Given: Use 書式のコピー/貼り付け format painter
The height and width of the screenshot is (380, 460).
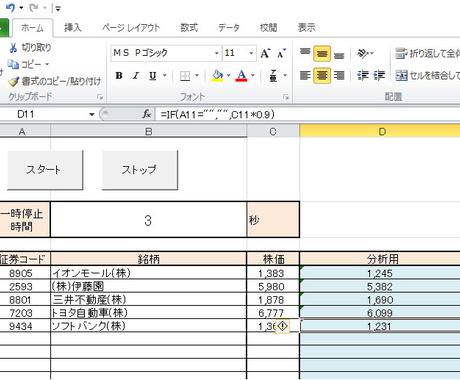Looking at the screenshot, I should 55,81.
